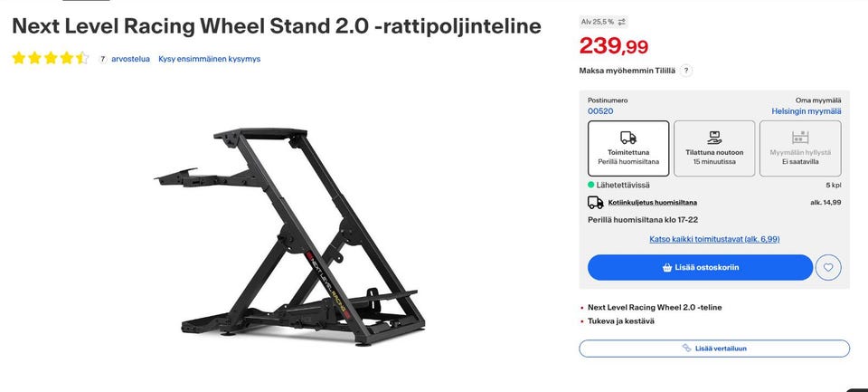This screenshot has height=392, width=868.
Task: Toggle the VAT swap arrows icon
Action: click(622, 21)
